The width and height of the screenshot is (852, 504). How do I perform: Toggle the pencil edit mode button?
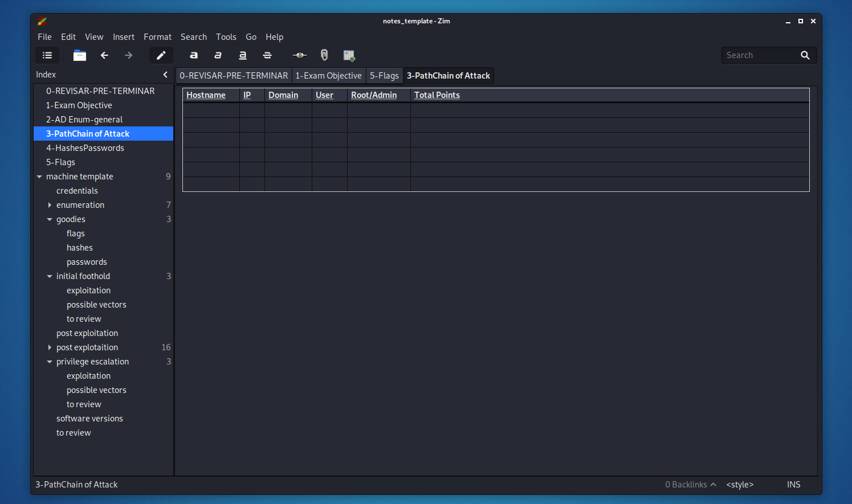point(161,55)
